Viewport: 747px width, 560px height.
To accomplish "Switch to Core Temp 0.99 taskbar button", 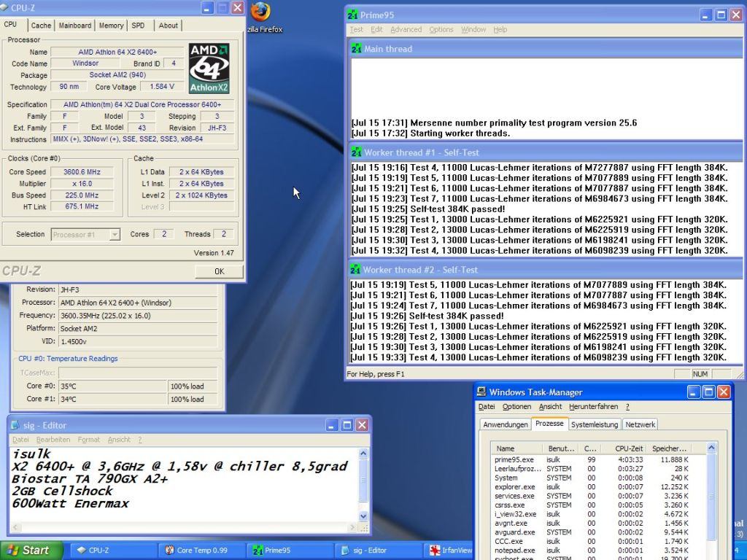I will (201, 551).
